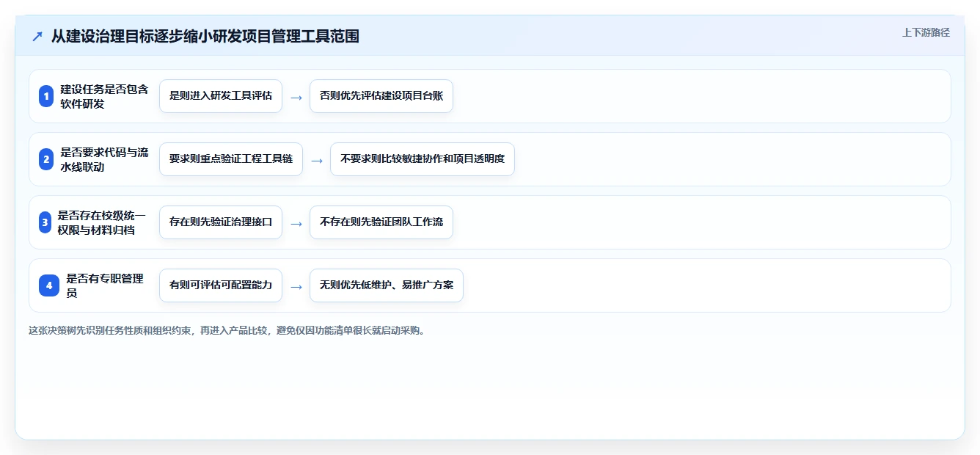Viewport: 980px width, 455px height.
Task: Click the diagonal arrow icon beside the title
Action: [37, 37]
